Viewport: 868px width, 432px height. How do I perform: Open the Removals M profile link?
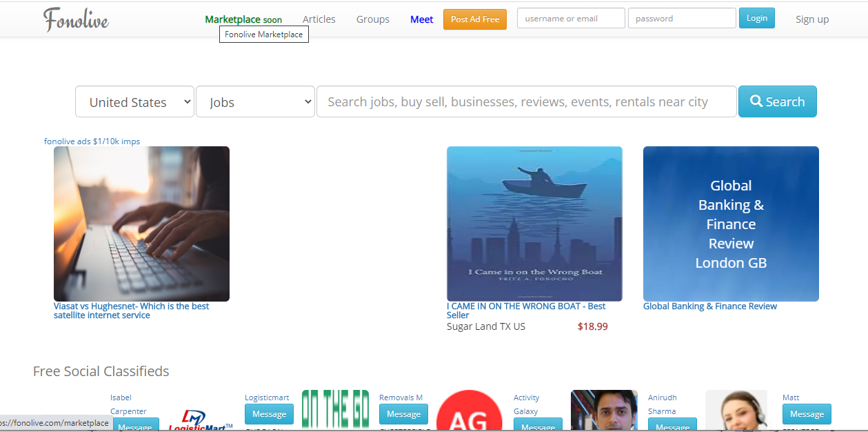coord(401,397)
